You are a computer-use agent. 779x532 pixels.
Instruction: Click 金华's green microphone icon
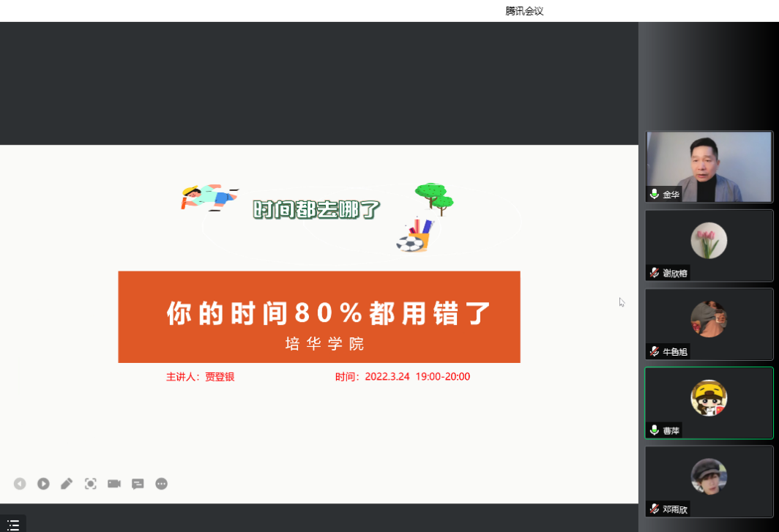pos(655,195)
